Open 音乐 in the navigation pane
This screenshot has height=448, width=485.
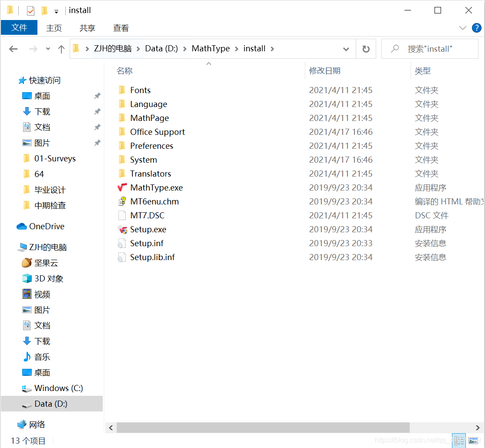pyautogui.click(x=37, y=357)
